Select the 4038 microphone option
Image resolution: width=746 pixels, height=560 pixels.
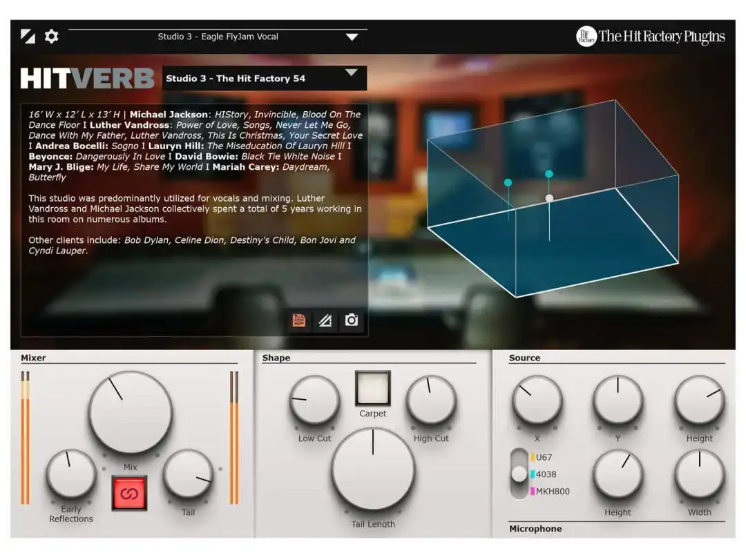(x=545, y=474)
